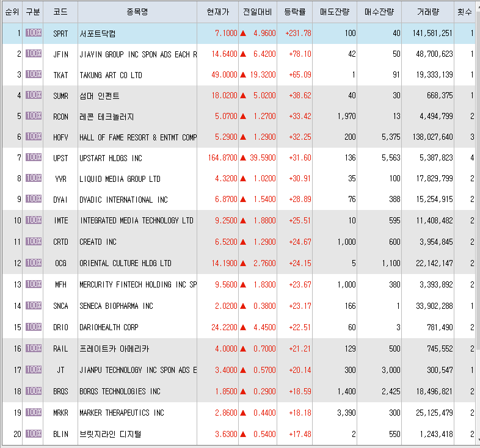Select SENECA BIOPHARMA INC
Screen dimensions: 480x448
(116, 306)
